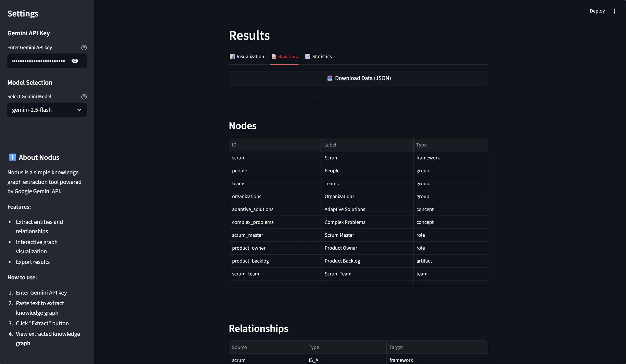The width and height of the screenshot is (626, 364).
Task: Toggle API key visibility with eye icon
Action: click(x=75, y=61)
